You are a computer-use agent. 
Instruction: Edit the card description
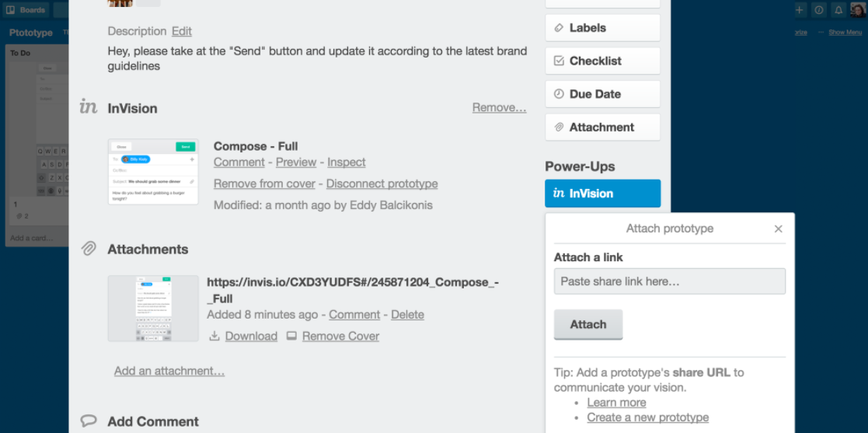click(182, 31)
